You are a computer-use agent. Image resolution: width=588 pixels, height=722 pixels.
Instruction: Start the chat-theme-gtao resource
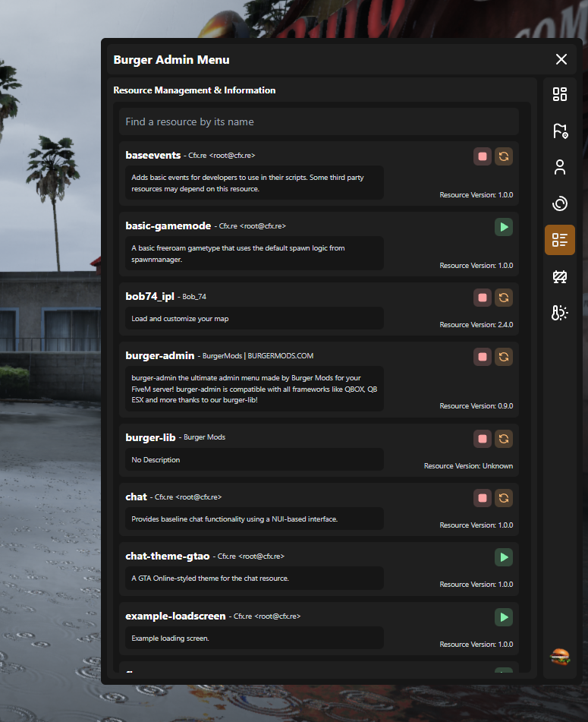point(504,557)
